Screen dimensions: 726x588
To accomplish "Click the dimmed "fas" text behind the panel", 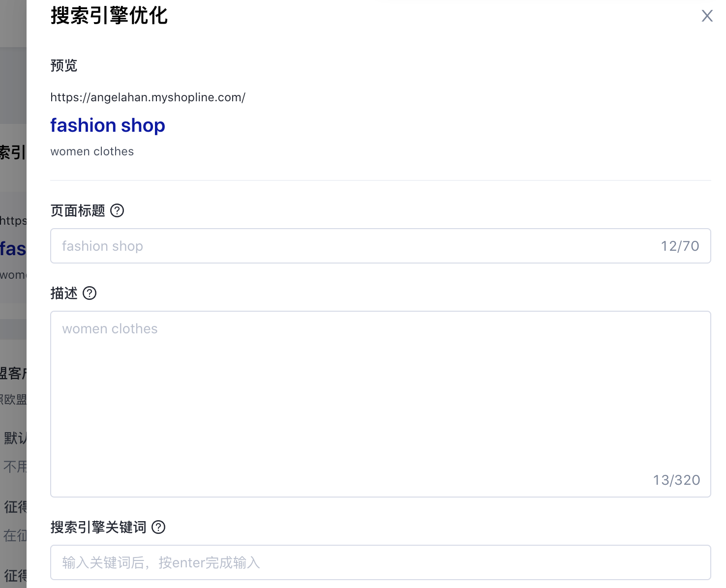I will pos(13,249).
